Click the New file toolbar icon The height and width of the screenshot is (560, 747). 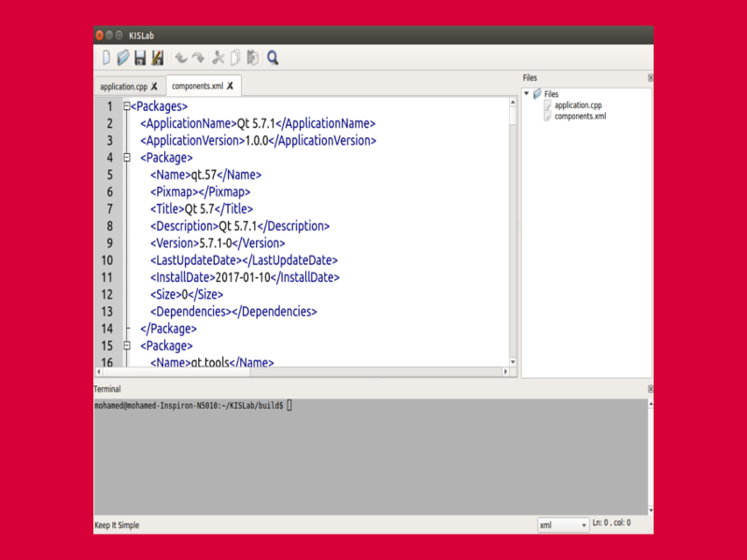pos(106,58)
